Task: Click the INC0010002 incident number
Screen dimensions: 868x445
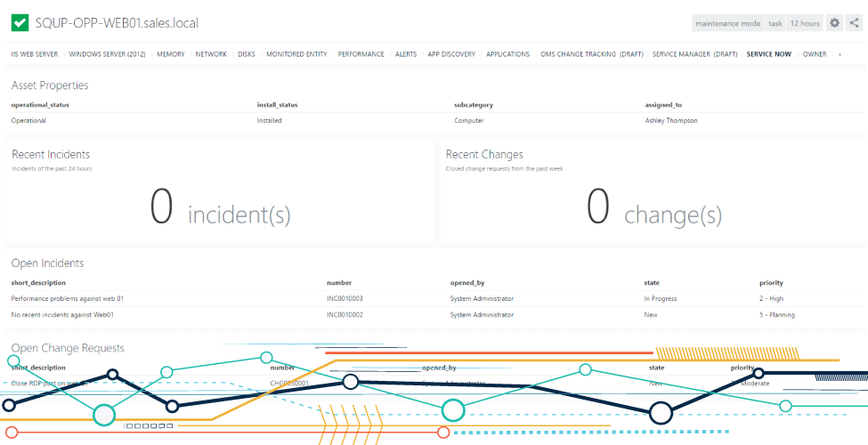Action: pyautogui.click(x=345, y=314)
